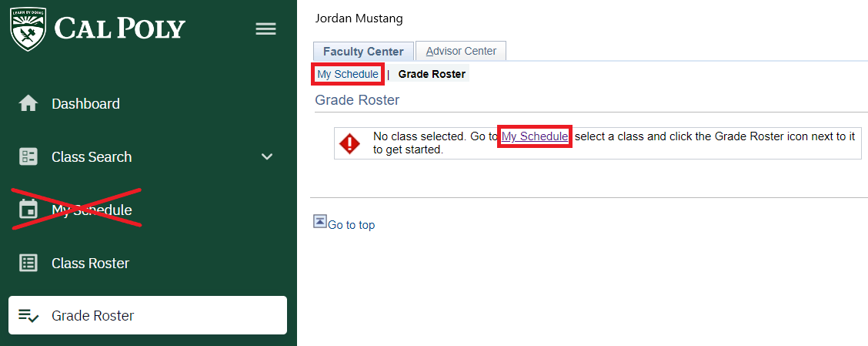This screenshot has height=346, width=868.
Task: Toggle the hamburger menu icon
Action: [x=265, y=29]
